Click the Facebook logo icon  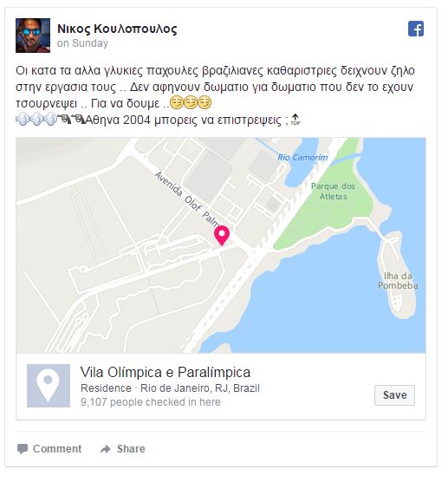[416, 29]
